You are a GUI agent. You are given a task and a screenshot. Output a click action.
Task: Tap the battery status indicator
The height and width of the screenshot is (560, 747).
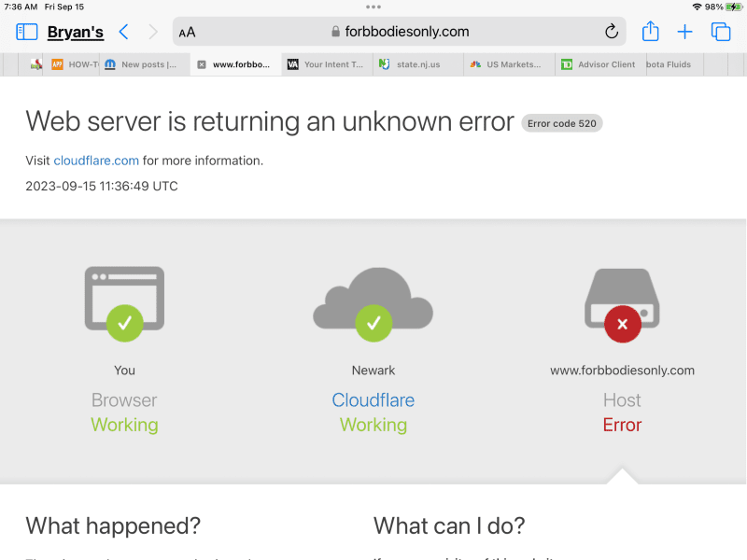734,7
